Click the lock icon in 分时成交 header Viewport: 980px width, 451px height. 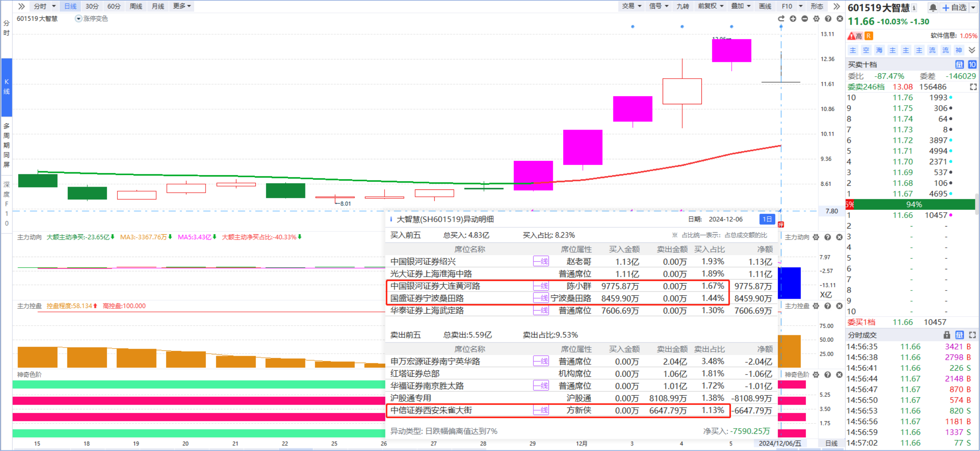point(947,335)
